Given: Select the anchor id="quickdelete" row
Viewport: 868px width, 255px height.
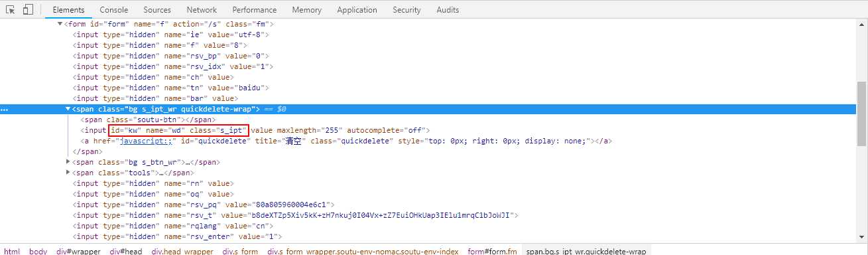Looking at the screenshot, I should coord(346,141).
